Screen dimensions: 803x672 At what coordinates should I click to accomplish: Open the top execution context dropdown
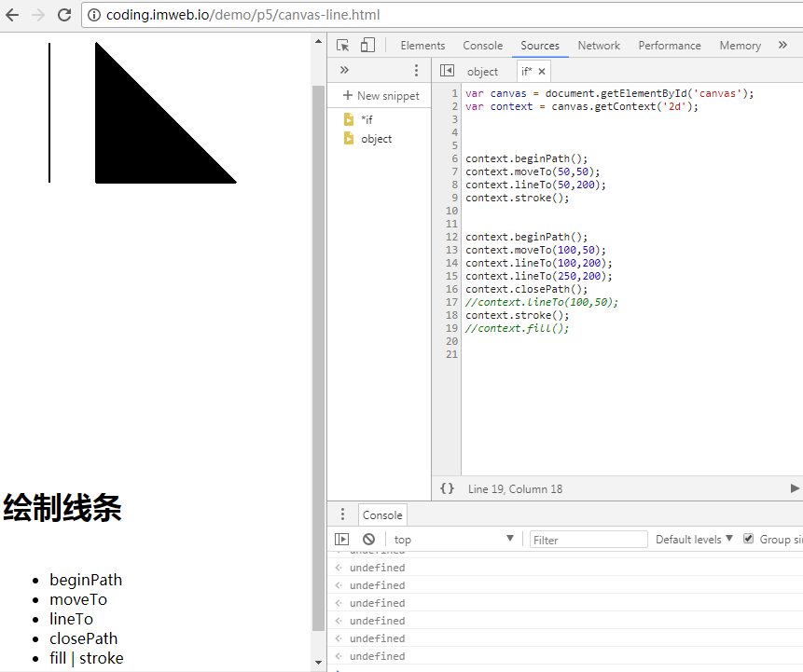pyautogui.click(x=454, y=539)
